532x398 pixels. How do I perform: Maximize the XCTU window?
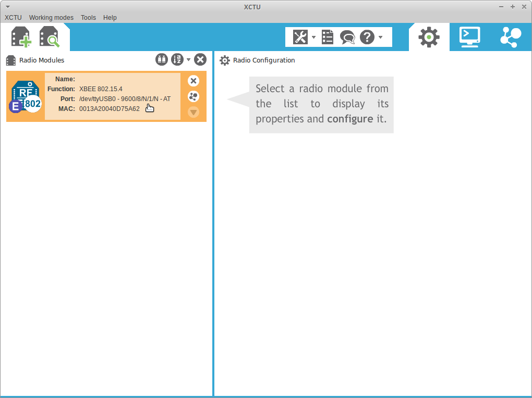click(x=513, y=7)
